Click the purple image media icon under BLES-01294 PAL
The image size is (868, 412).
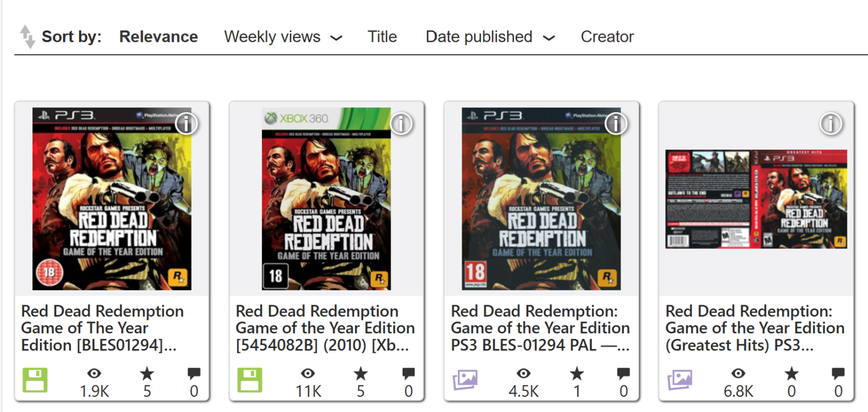pyautogui.click(x=465, y=380)
